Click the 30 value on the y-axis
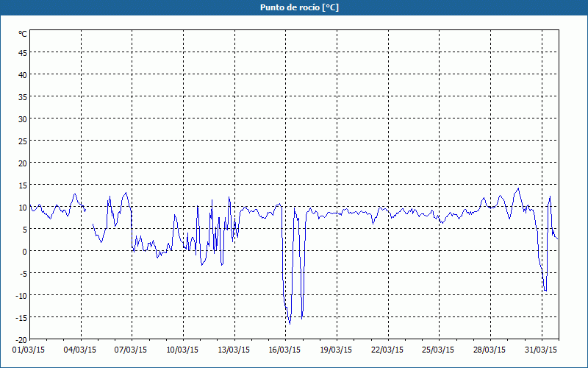 pos(23,119)
